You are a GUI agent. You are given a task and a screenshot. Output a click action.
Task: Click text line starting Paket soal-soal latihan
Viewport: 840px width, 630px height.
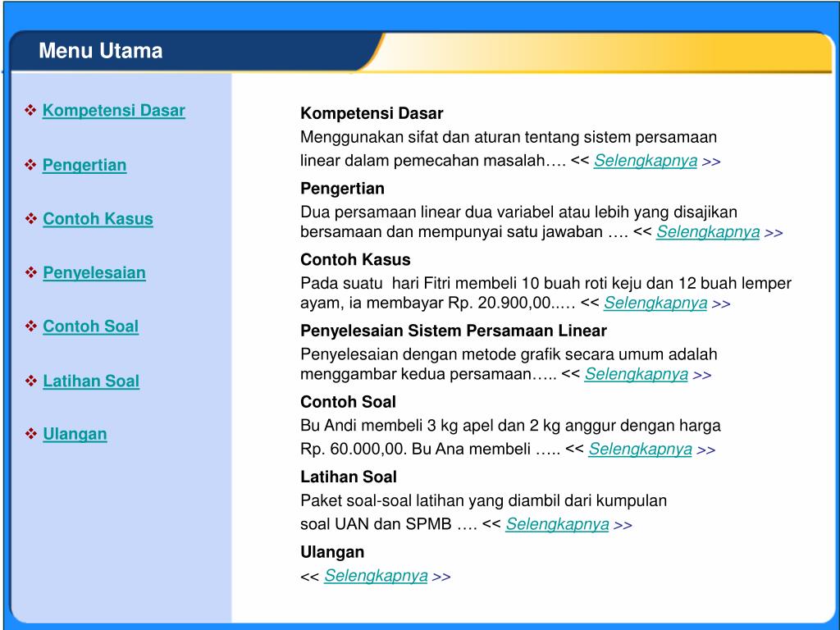[484, 501]
